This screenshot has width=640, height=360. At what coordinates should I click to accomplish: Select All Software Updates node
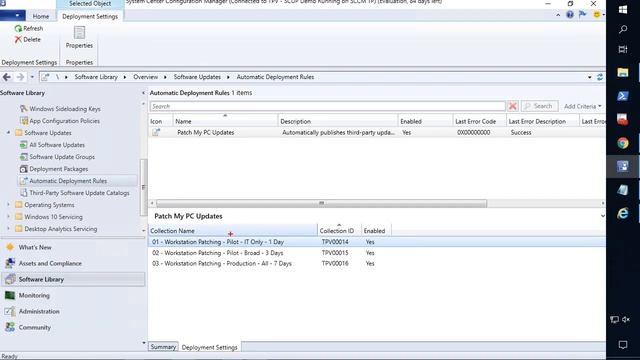(57, 145)
